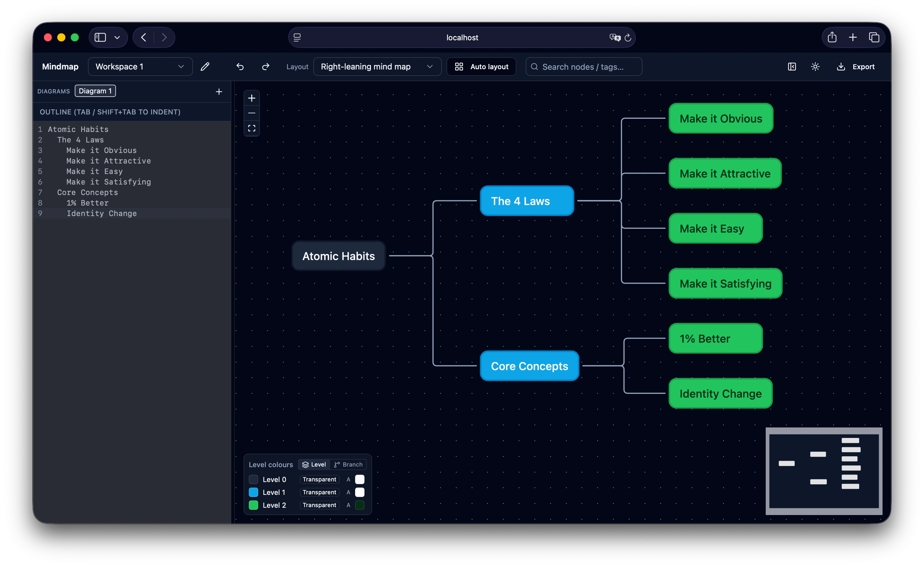Click Transparent button for Level 0
Screen dimensions: 924x567
point(319,479)
